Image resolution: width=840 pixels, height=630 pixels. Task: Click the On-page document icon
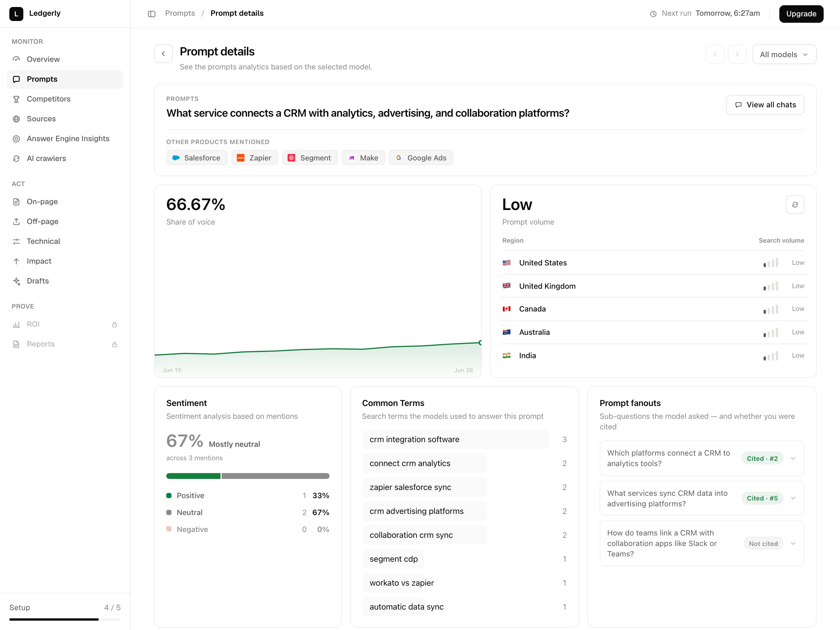pyautogui.click(x=16, y=202)
